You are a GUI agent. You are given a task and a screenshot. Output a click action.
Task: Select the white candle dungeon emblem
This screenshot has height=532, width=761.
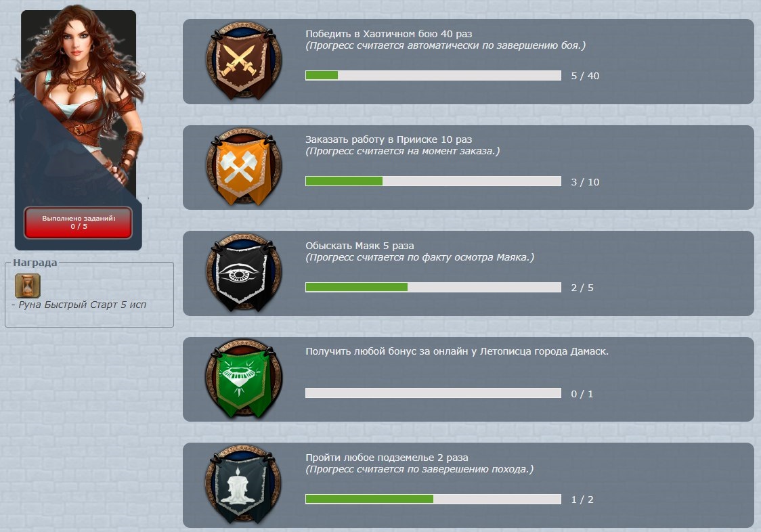(243, 485)
